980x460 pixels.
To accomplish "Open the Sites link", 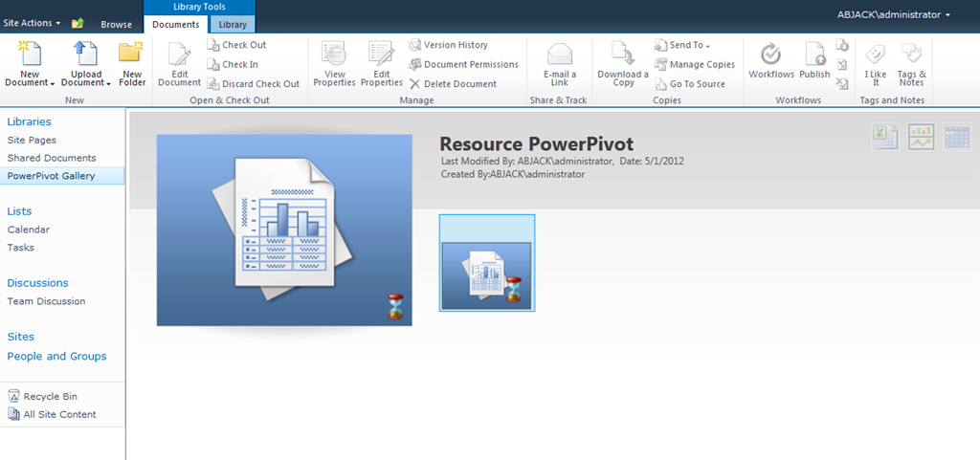I will coord(21,337).
